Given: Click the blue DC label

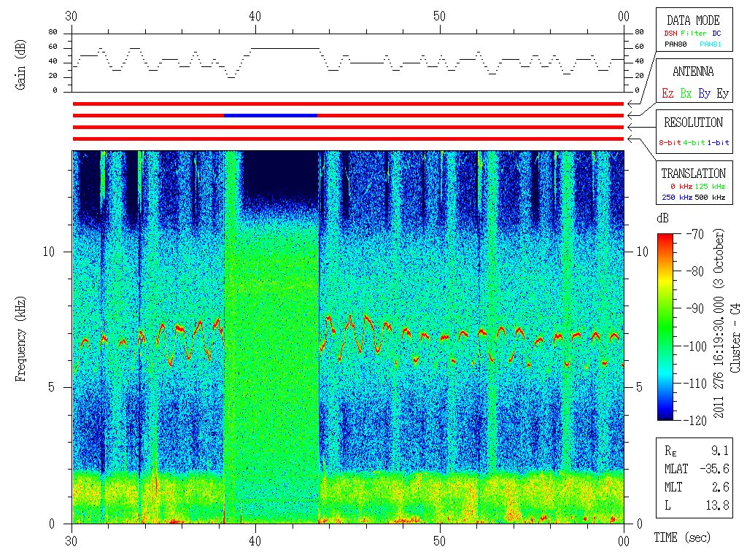Looking at the screenshot, I should tap(717, 34).
